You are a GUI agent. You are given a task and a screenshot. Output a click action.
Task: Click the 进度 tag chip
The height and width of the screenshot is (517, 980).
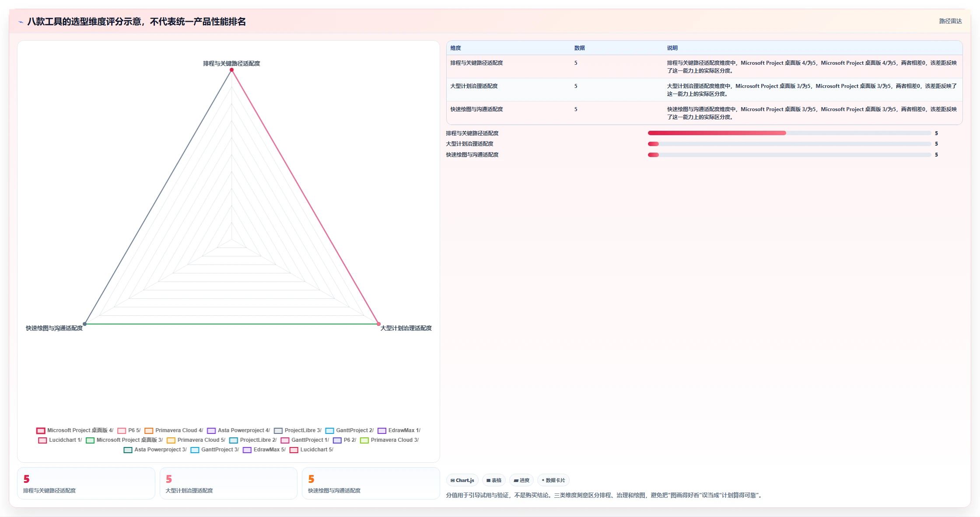point(521,480)
